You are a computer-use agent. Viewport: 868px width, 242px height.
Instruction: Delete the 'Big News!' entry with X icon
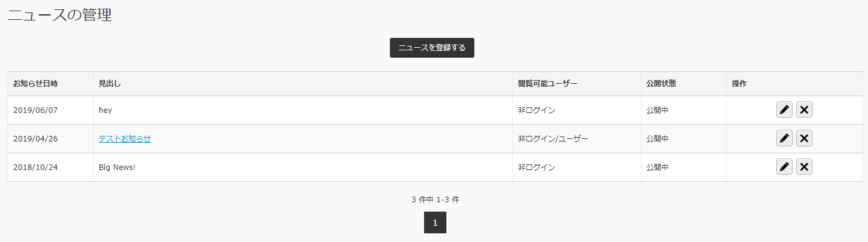click(804, 167)
